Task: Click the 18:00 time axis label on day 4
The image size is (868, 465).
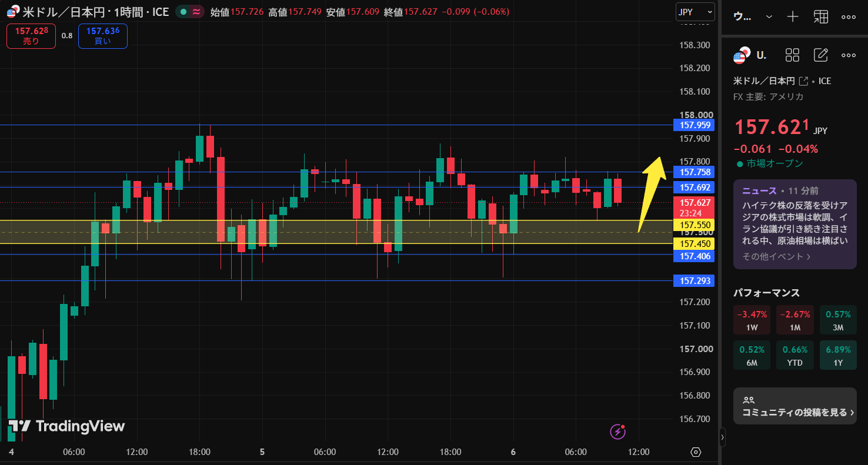Action: (x=200, y=452)
